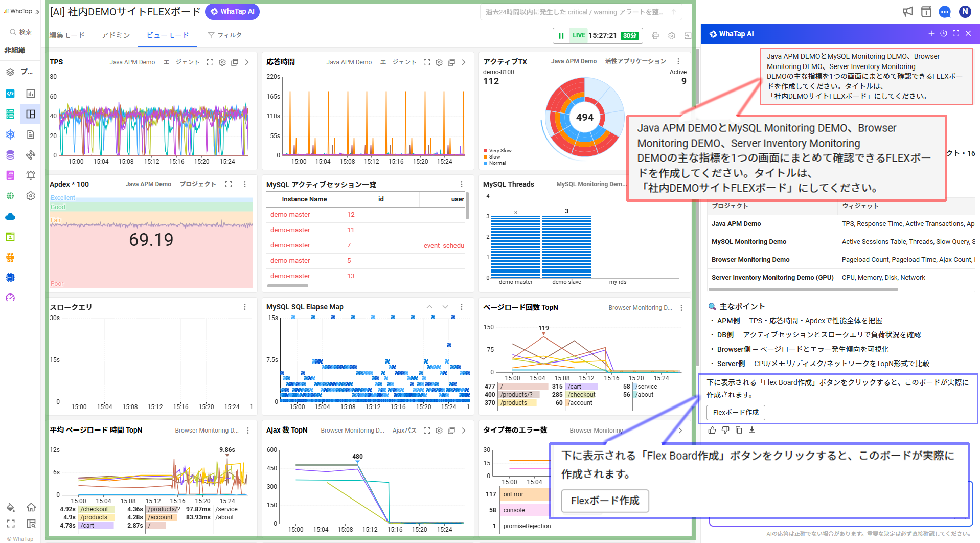Screen dimensions: 980x543
Task: Click the WhaTap AI button beside the title
Action: point(232,12)
